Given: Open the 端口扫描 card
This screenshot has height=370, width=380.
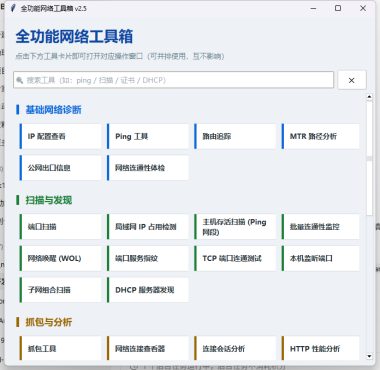Looking at the screenshot, I should point(60,227).
